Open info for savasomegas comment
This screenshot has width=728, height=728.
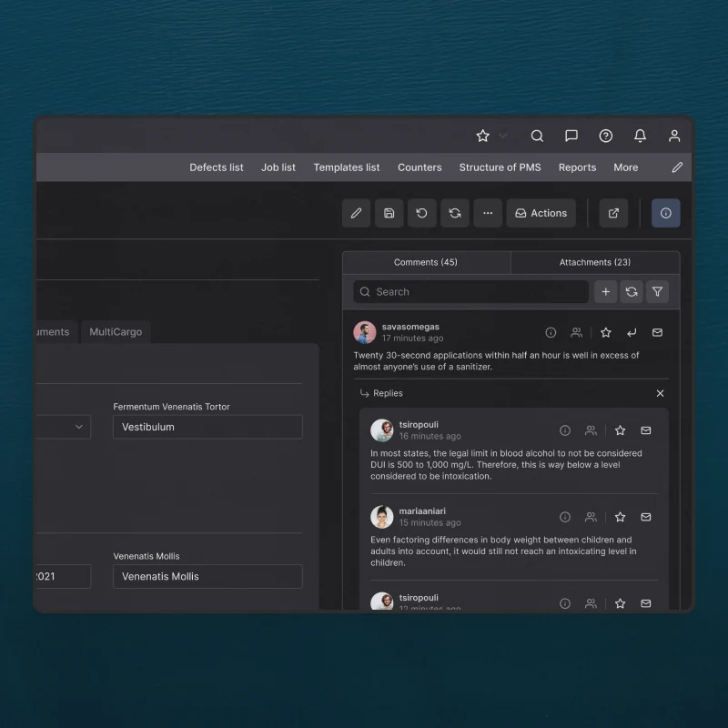tap(551, 332)
